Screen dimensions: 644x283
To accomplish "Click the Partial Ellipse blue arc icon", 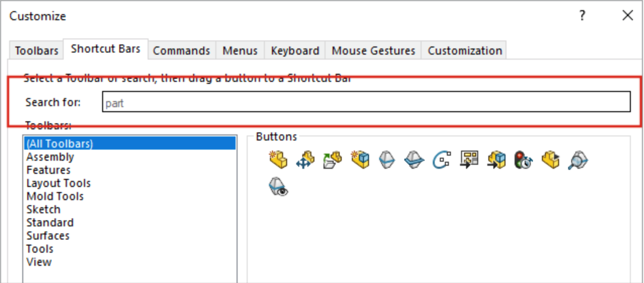I will tap(441, 160).
